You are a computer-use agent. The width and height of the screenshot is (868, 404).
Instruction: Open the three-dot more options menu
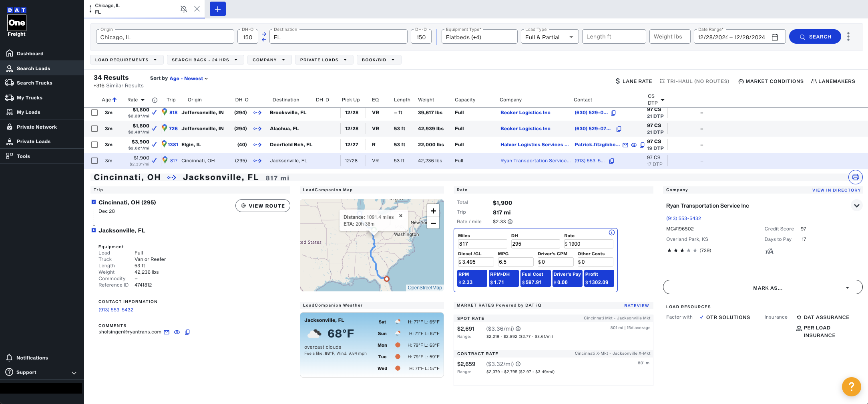(x=848, y=36)
